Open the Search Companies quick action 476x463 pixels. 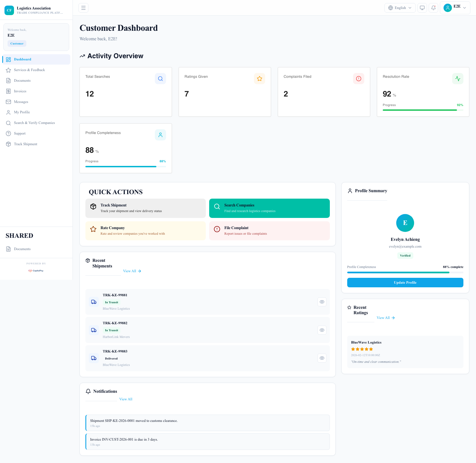tap(269, 208)
